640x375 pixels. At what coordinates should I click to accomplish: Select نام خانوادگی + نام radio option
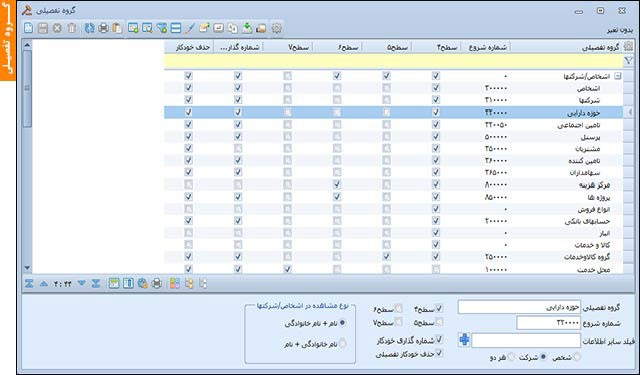pyautogui.click(x=342, y=344)
